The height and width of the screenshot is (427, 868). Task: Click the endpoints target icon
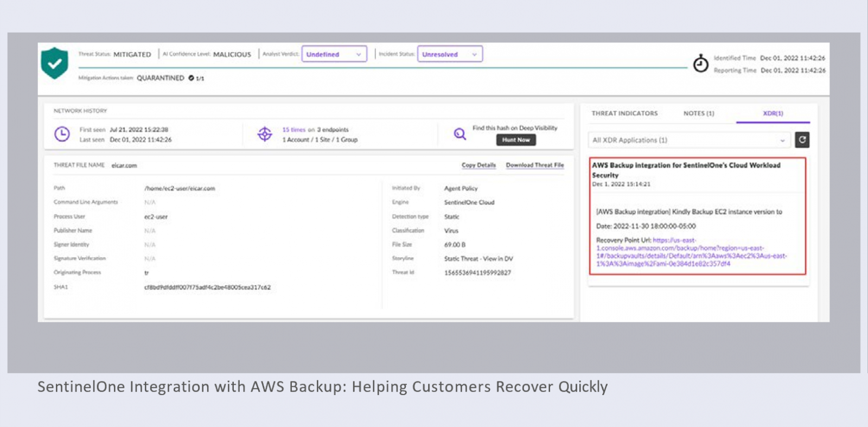tap(265, 133)
